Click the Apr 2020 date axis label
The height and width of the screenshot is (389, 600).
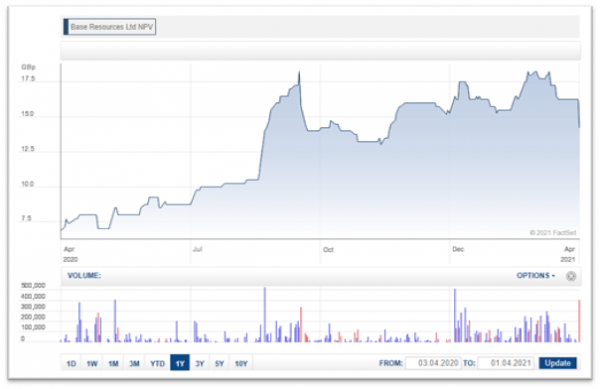point(70,254)
